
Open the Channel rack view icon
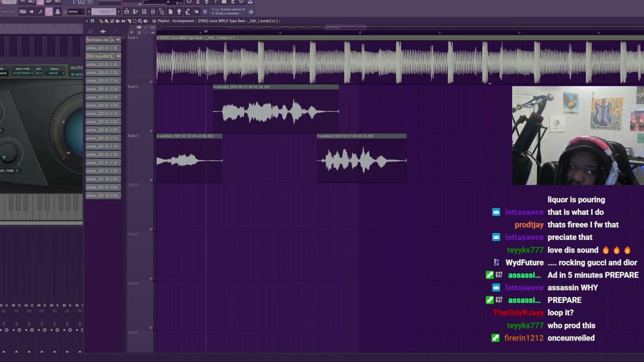click(x=144, y=12)
